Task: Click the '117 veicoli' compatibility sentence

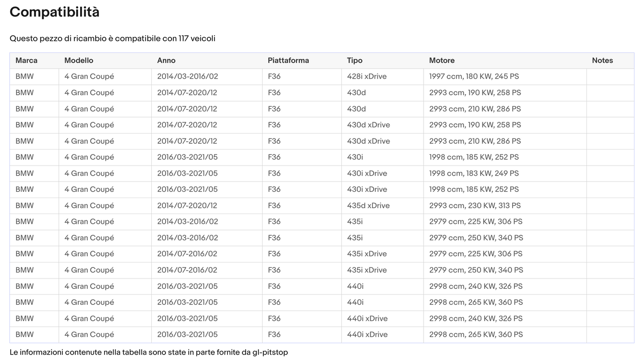Action: 112,39
